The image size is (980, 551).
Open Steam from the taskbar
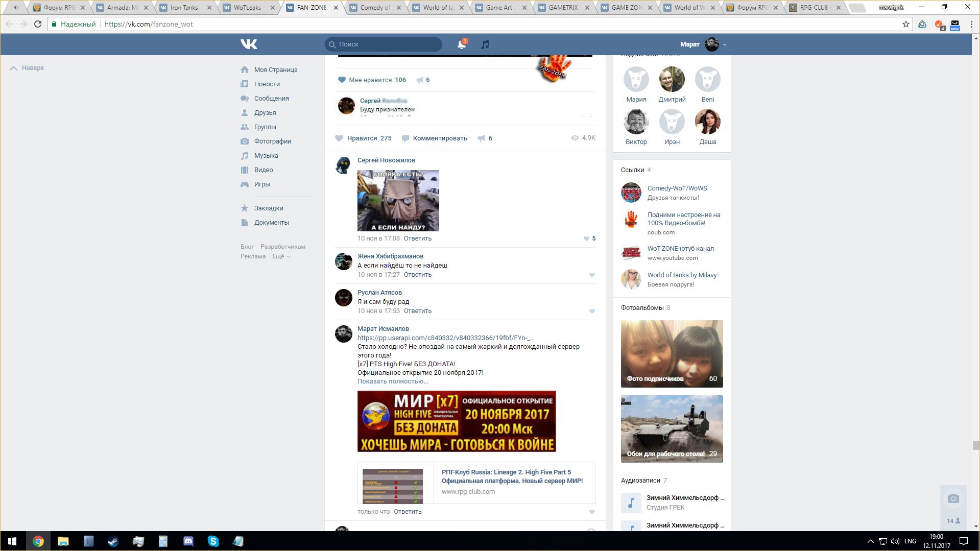(x=113, y=541)
